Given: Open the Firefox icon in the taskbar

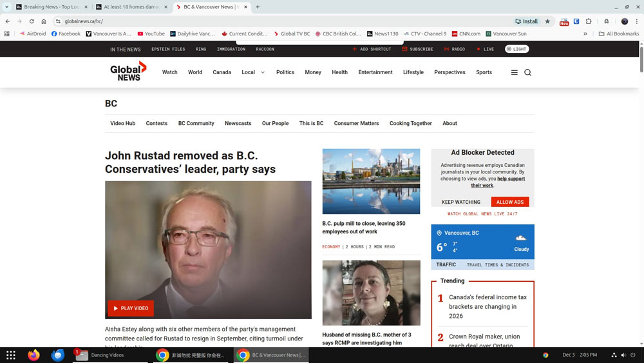Looking at the screenshot, I should tap(33, 355).
